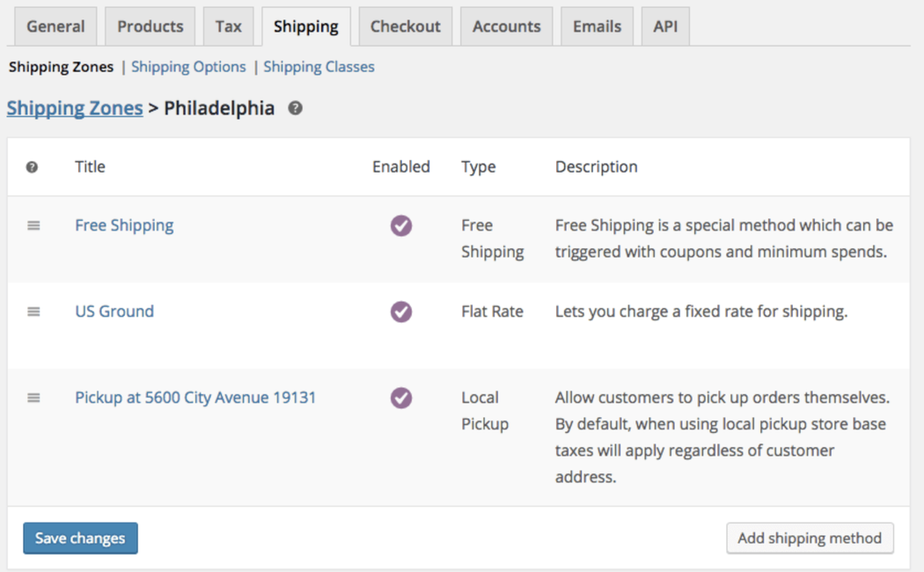The height and width of the screenshot is (572, 924).
Task: Go back via Shipping Zones breadcrumb link
Action: 75,108
